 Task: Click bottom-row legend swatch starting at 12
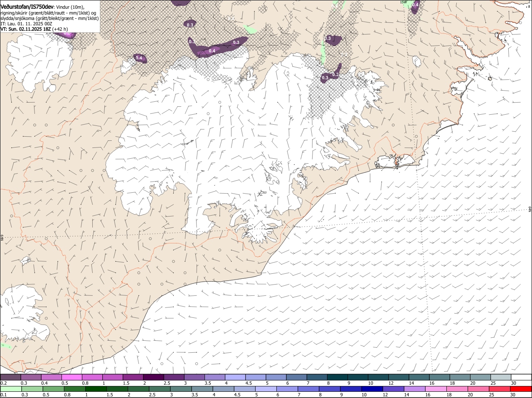click(x=393, y=389)
